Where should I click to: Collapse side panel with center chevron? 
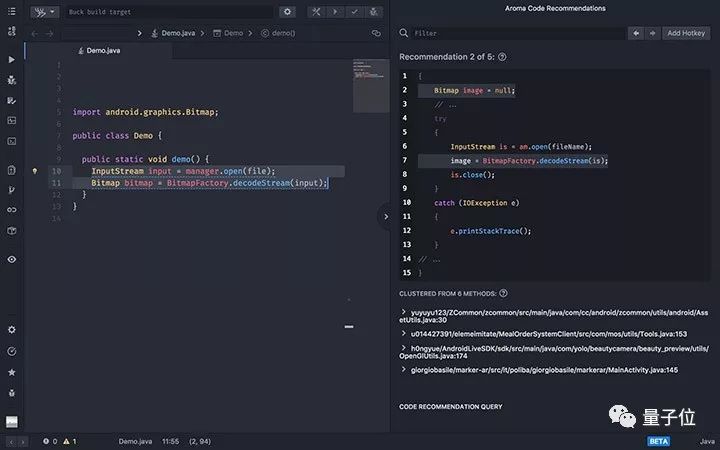[x=385, y=216]
